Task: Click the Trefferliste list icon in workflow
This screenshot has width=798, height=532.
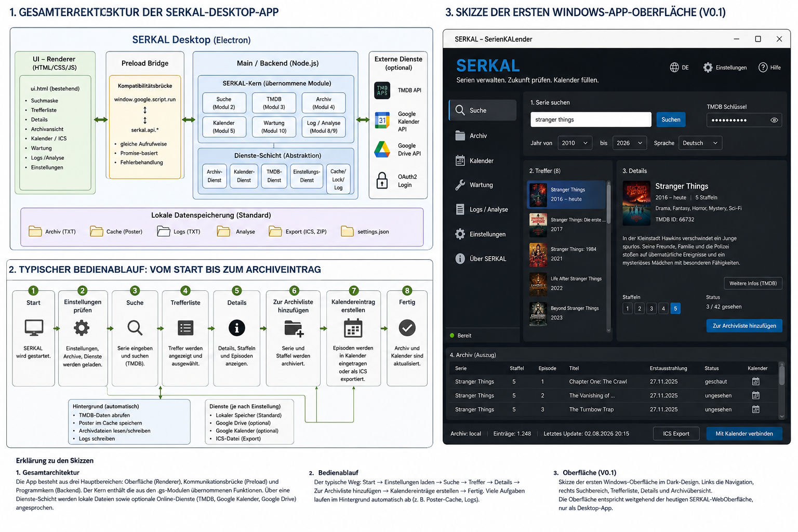Action: (x=185, y=328)
